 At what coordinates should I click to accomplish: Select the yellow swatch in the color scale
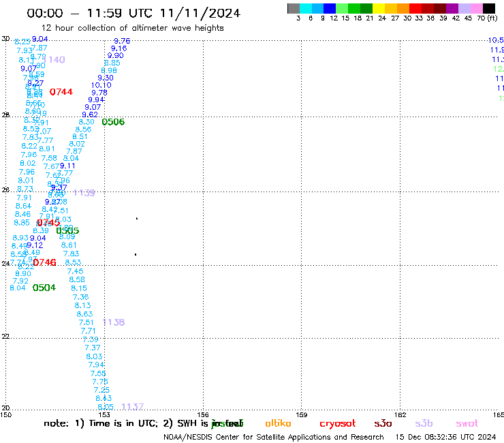tap(379, 8)
